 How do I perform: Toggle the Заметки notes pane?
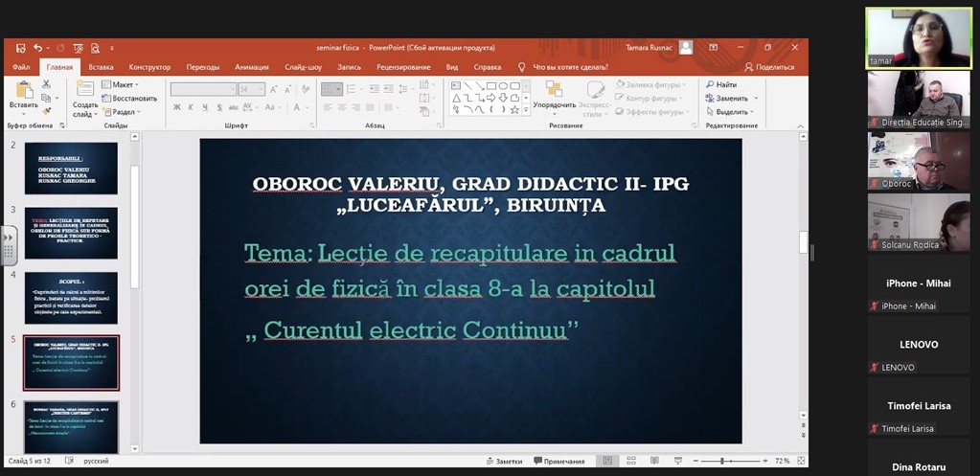509,461
